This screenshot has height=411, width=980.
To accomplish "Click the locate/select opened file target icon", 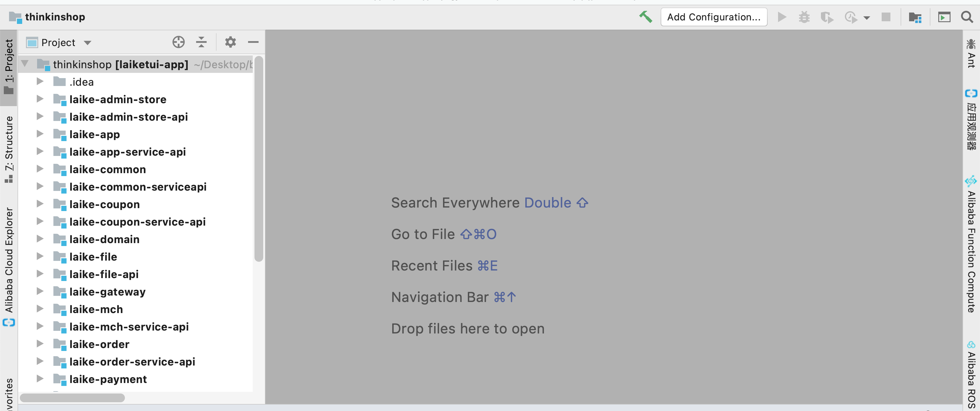I will tap(178, 42).
